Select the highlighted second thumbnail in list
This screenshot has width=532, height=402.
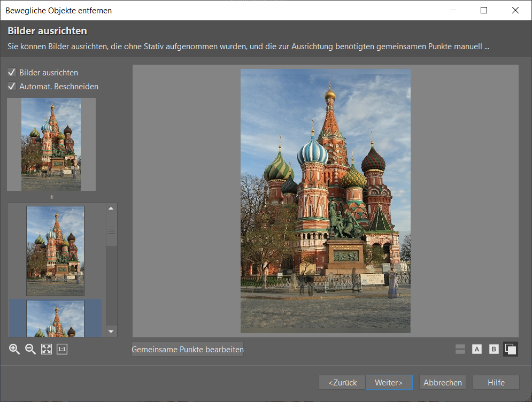(x=55, y=318)
